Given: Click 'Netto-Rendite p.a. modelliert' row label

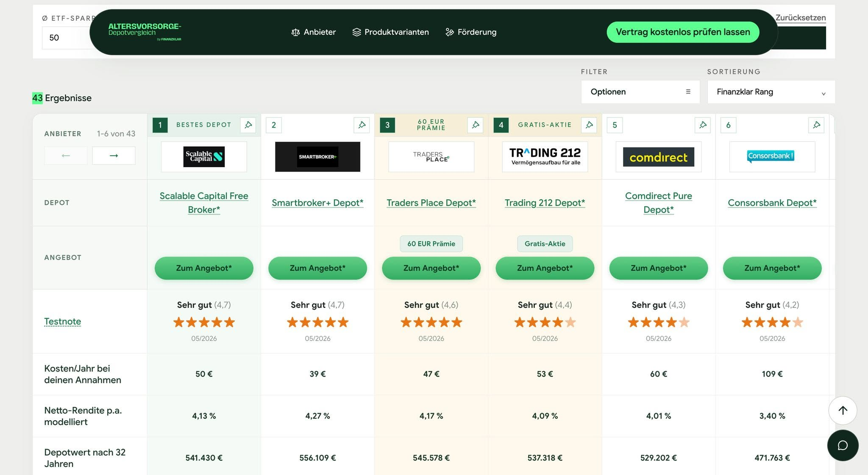Looking at the screenshot, I should tap(83, 416).
